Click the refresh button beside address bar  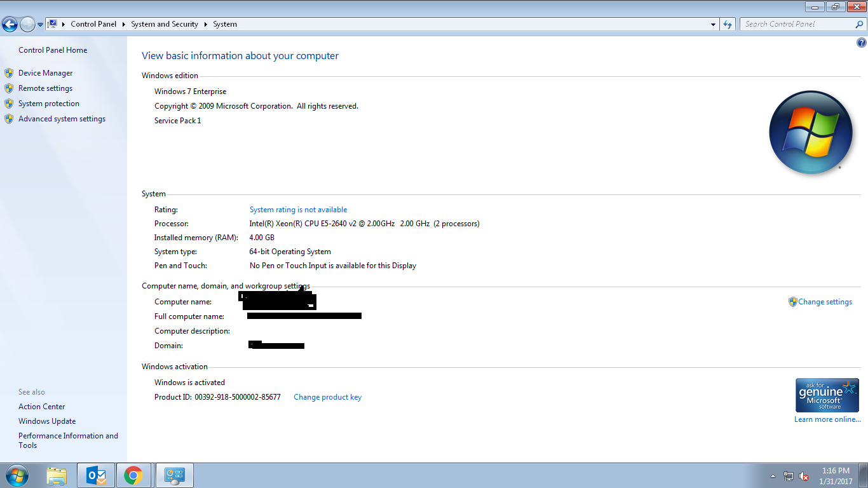[728, 24]
